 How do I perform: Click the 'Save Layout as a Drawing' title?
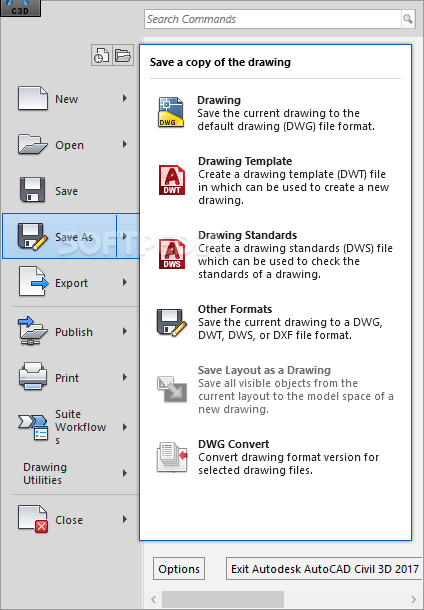(264, 370)
